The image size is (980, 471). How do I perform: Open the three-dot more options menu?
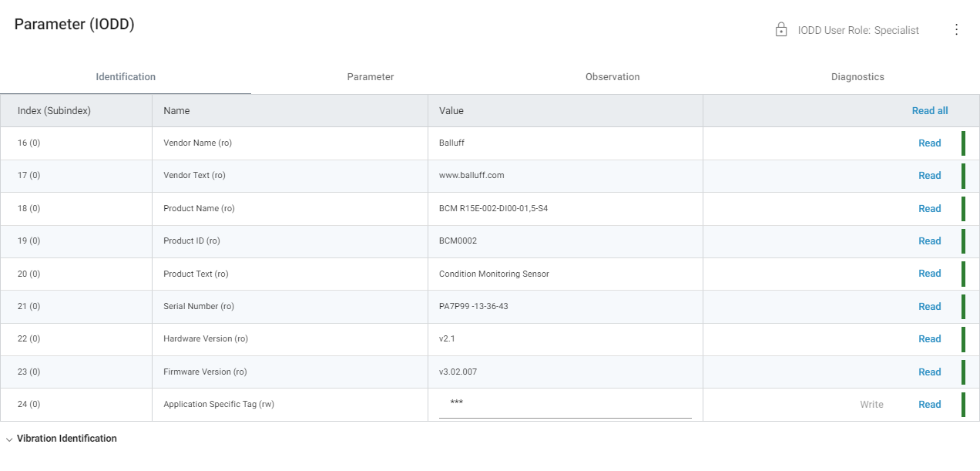(956, 30)
